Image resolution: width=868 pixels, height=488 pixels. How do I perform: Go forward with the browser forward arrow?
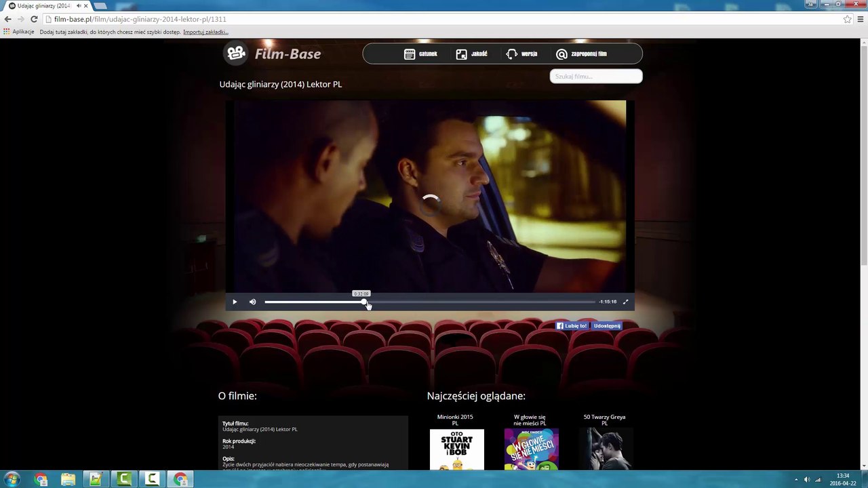pos(20,19)
